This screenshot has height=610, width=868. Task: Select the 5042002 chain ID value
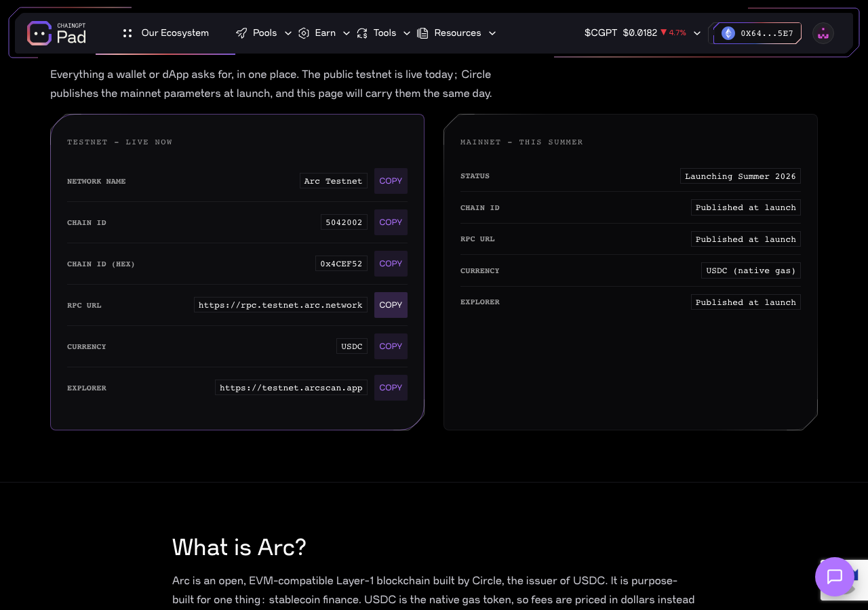[344, 222]
